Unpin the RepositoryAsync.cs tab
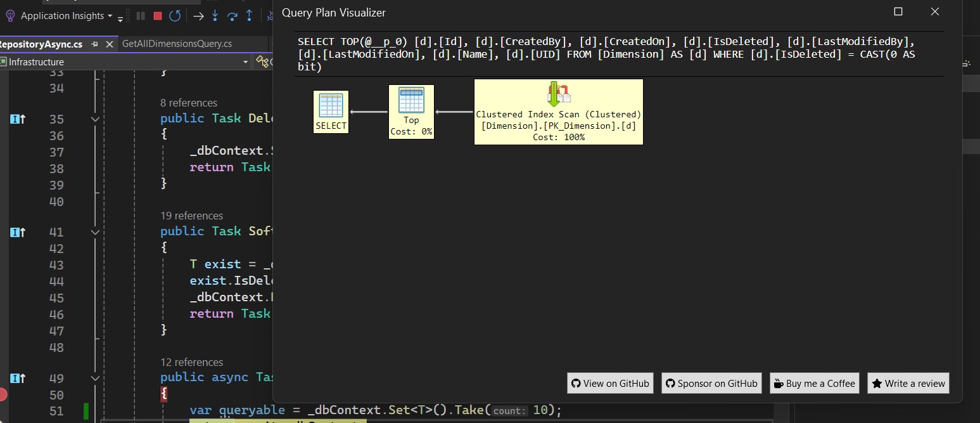This screenshot has width=980, height=423. click(92, 44)
